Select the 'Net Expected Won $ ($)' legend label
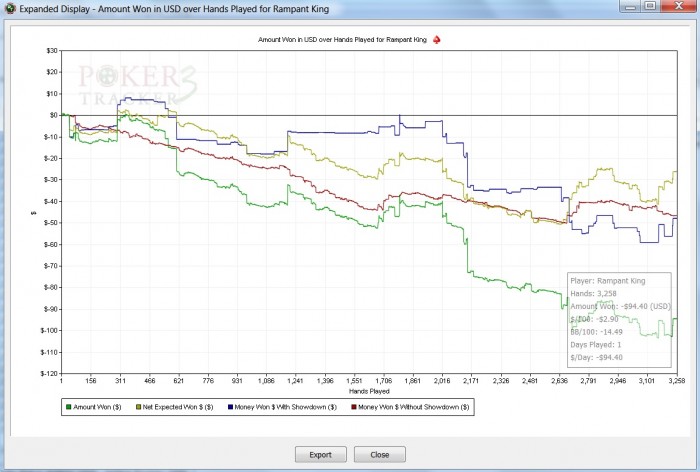 [x=178, y=407]
